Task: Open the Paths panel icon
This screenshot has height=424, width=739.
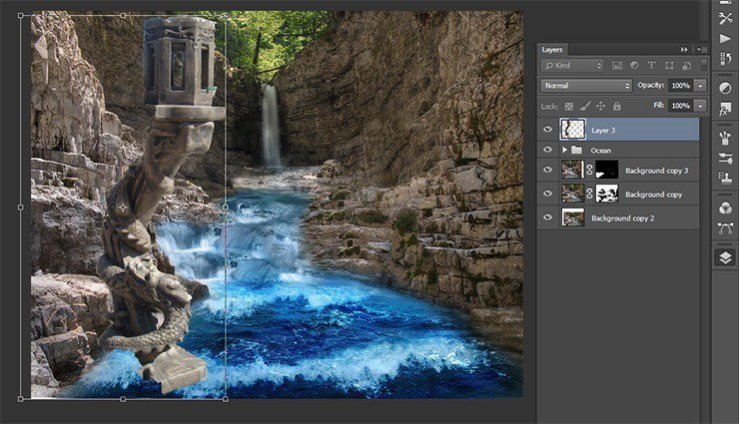Action: (x=725, y=228)
